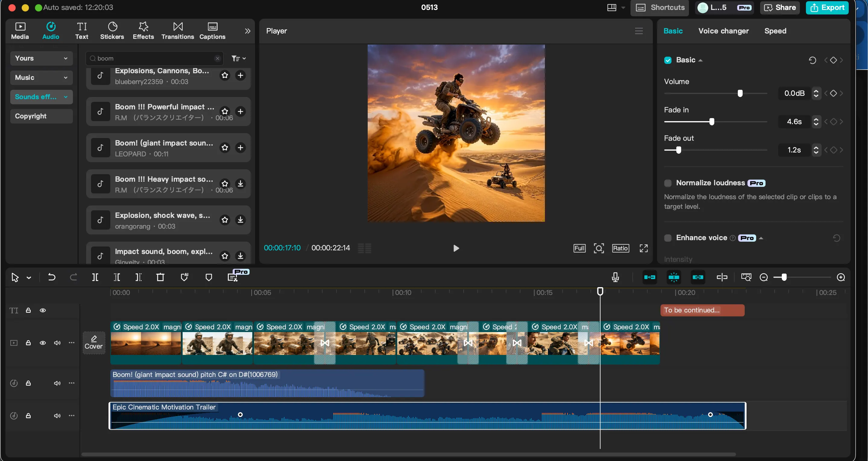Open the player hamburger menu
The width and height of the screenshot is (868, 461).
[639, 31]
